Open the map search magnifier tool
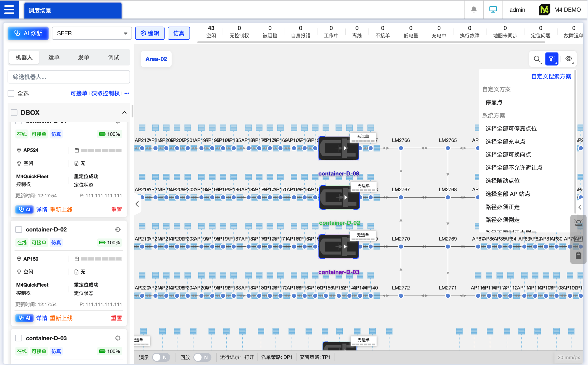Image resolution: width=588 pixels, height=365 pixels. 537,59
